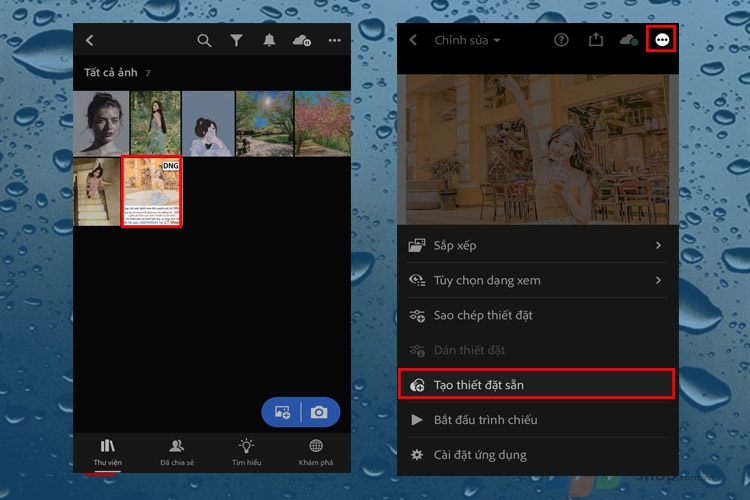This screenshot has width=750, height=500.
Task: Open notifications bell icon
Action: coord(269,40)
